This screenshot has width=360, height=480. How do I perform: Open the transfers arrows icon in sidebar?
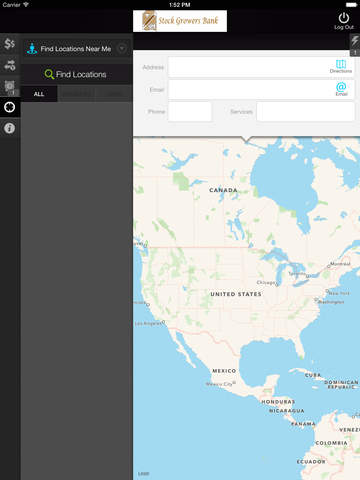10,65
